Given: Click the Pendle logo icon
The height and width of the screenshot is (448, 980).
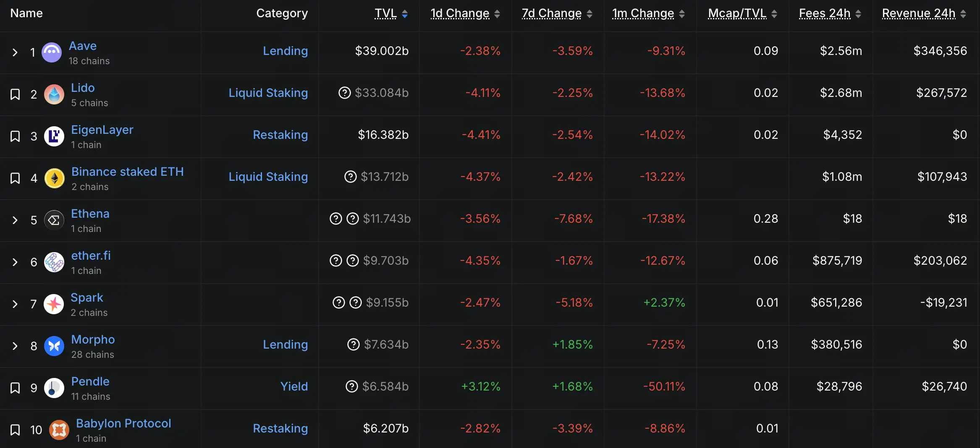Looking at the screenshot, I should pos(54,388).
